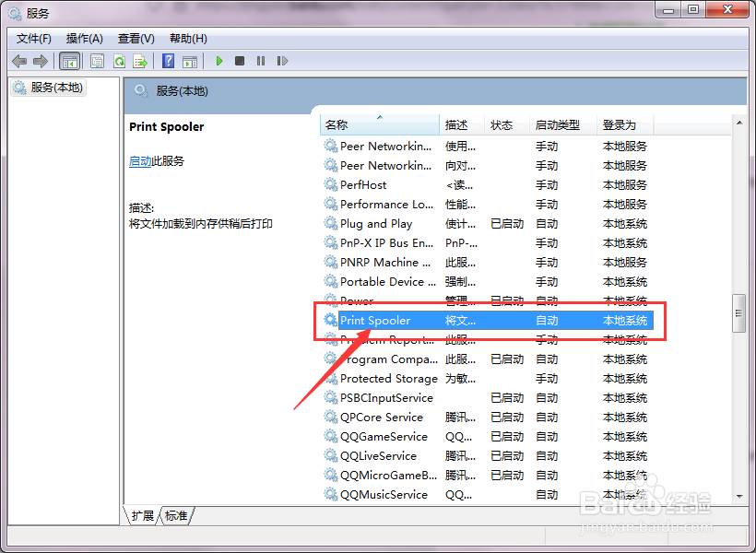Navigate back with the back arrow icon
The width and height of the screenshot is (756, 553).
pos(19,61)
